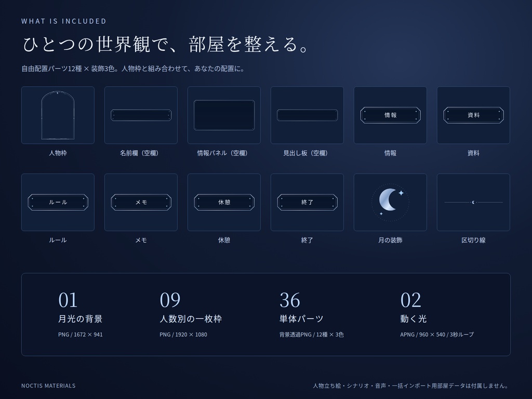Image resolution: width=532 pixels, height=399 pixels.
Task: Click the APNG / 960 × 540 / 3秒ループ text
Action: (437, 335)
